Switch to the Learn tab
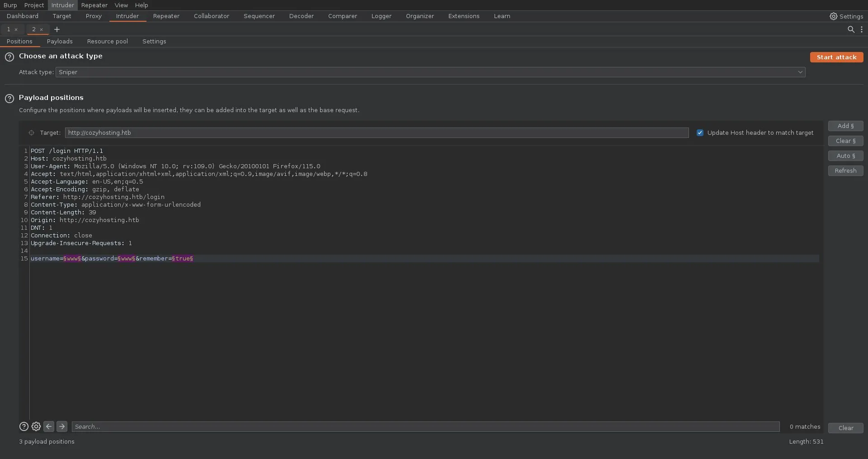 502,16
